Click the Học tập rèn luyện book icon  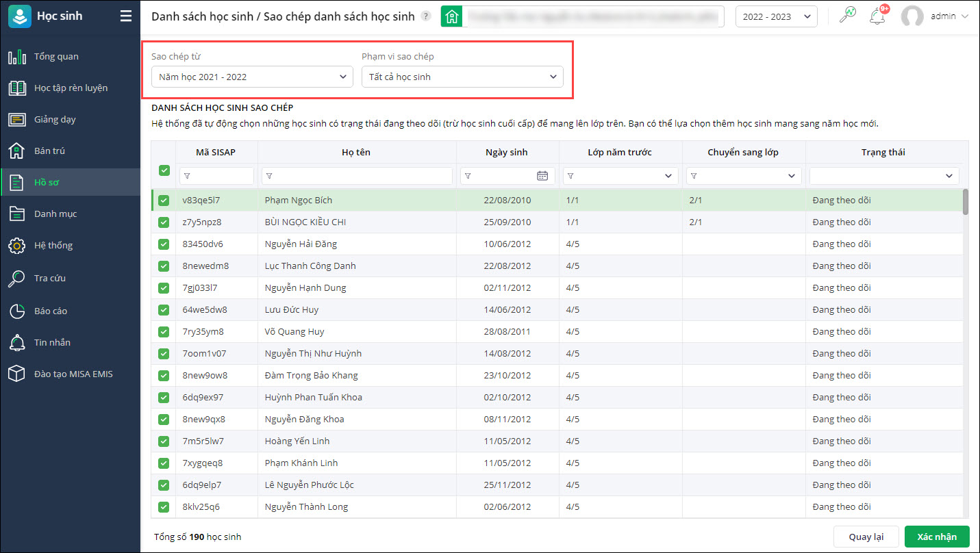[x=17, y=88]
